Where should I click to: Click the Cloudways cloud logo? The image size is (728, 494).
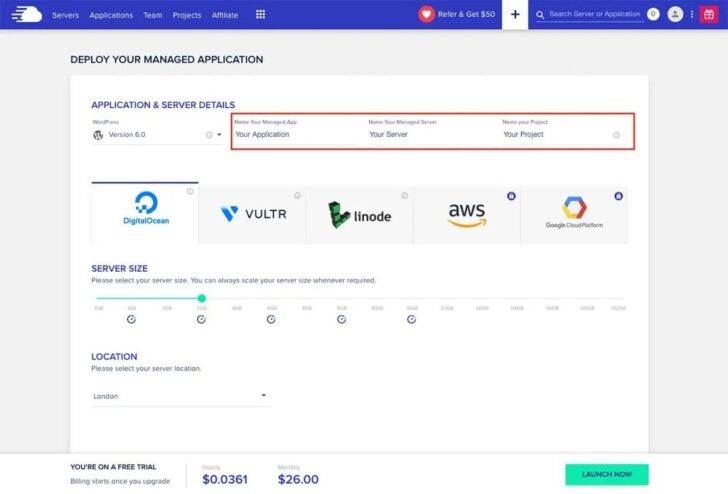[26, 14]
